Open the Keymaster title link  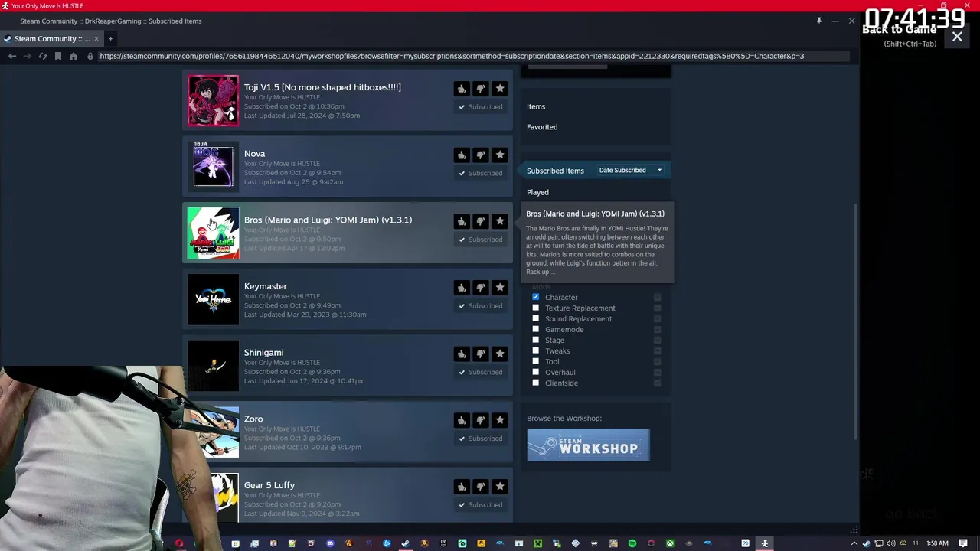click(266, 286)
